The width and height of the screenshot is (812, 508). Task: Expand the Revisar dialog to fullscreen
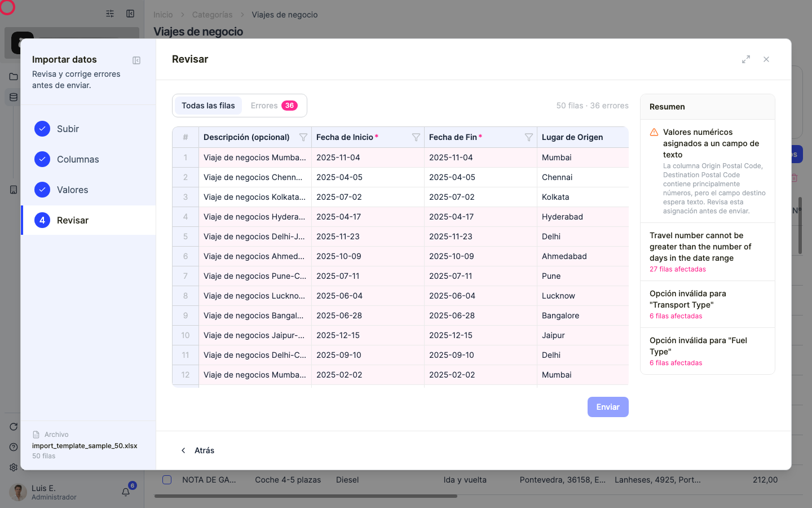[746, 59]
